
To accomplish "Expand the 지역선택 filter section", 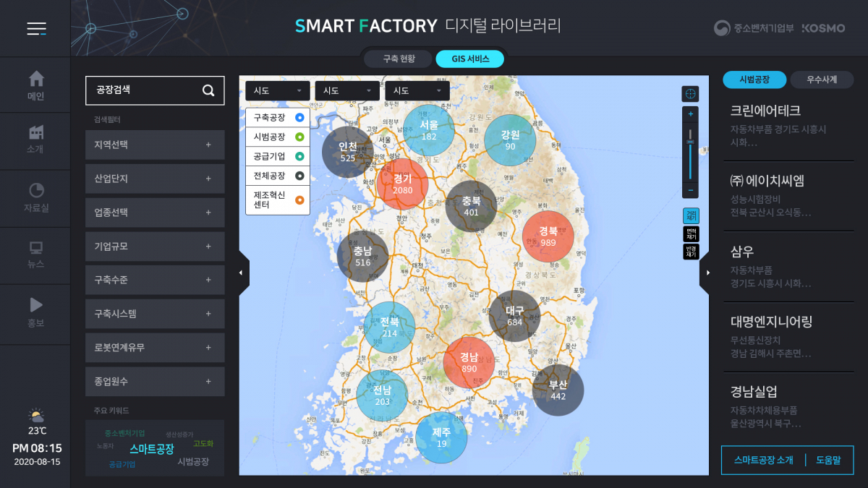I will tap(155, 145).
